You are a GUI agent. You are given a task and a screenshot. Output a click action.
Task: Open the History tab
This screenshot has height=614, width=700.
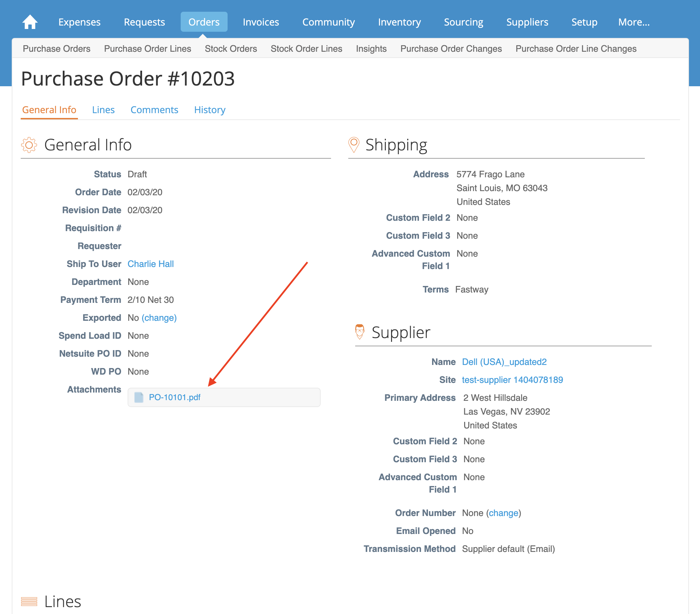210,110
